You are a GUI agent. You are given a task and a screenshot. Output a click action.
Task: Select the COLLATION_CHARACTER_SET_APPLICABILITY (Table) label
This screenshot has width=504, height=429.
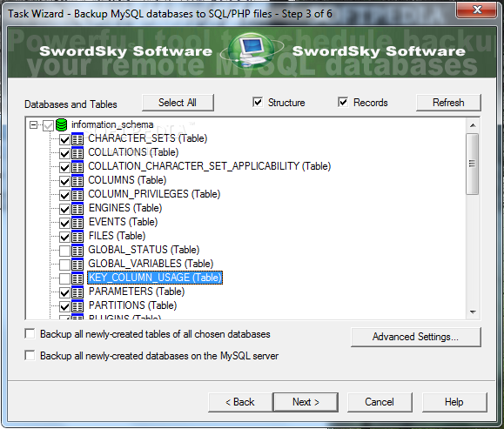click(x=210, y=166)
